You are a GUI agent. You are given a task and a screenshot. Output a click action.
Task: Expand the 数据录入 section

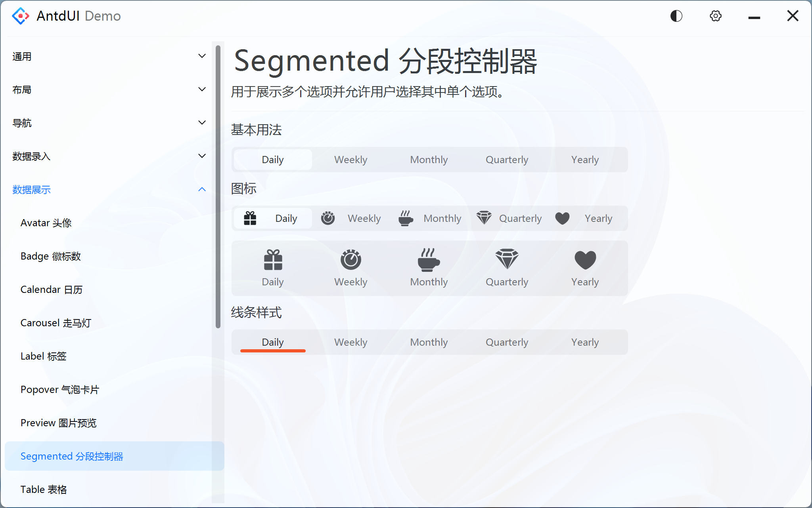tap(109, 156)
